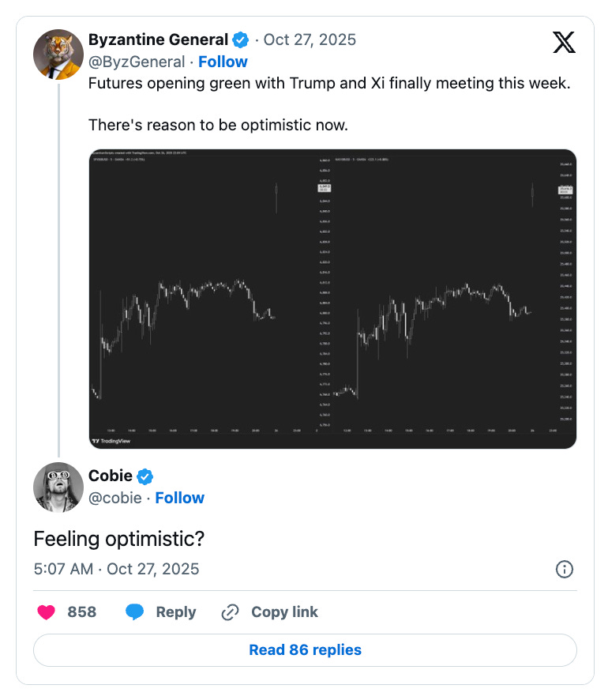This screenshot has width=608, height=700.
Task: Click the Read 86 replies button
Action: (305, 650)
